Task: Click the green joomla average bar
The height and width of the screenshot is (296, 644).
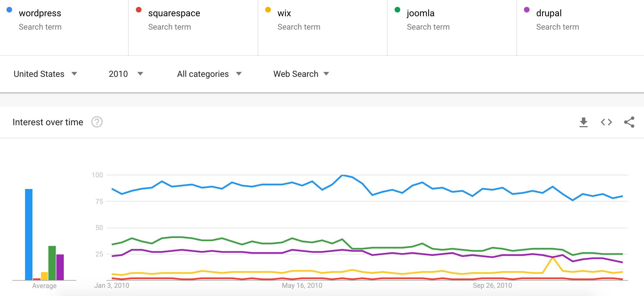Action: [x=52, y=263]
